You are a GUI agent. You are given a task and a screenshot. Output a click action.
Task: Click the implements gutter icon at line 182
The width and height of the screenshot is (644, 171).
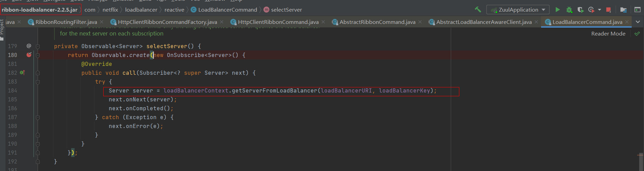click(x=22, y=72)
